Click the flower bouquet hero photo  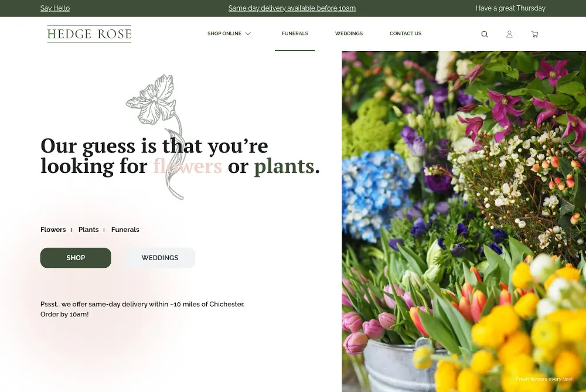tap(464, 221)
